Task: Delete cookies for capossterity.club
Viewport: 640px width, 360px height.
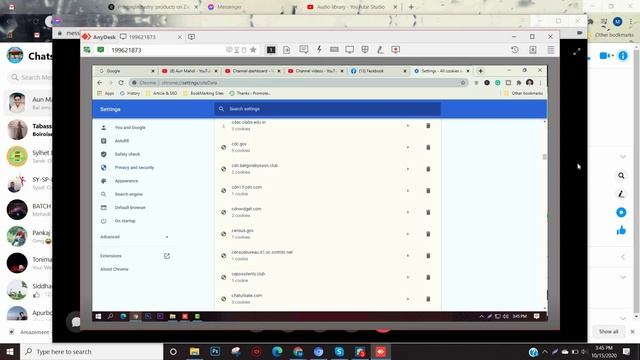Action: tap(428, 277)
